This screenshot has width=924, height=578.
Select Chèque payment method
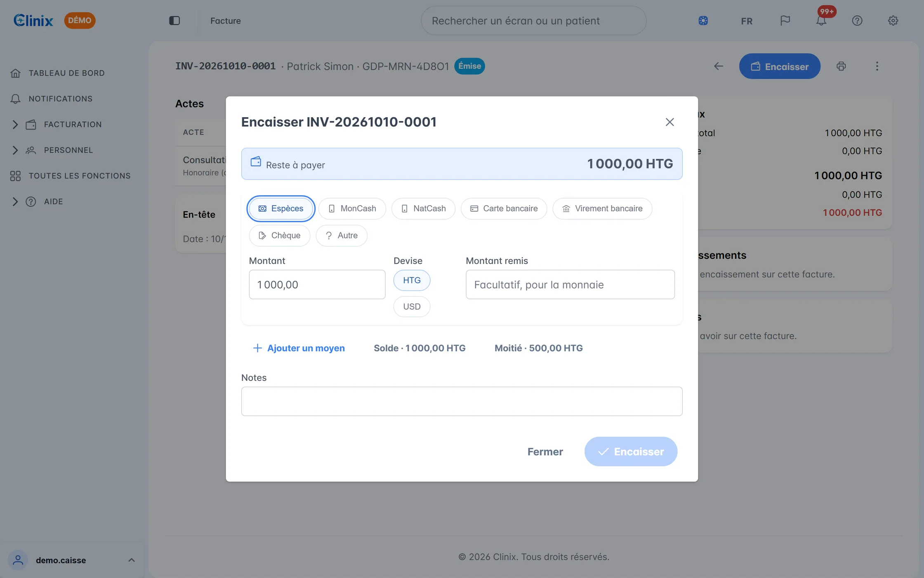(x=280, y=235)
